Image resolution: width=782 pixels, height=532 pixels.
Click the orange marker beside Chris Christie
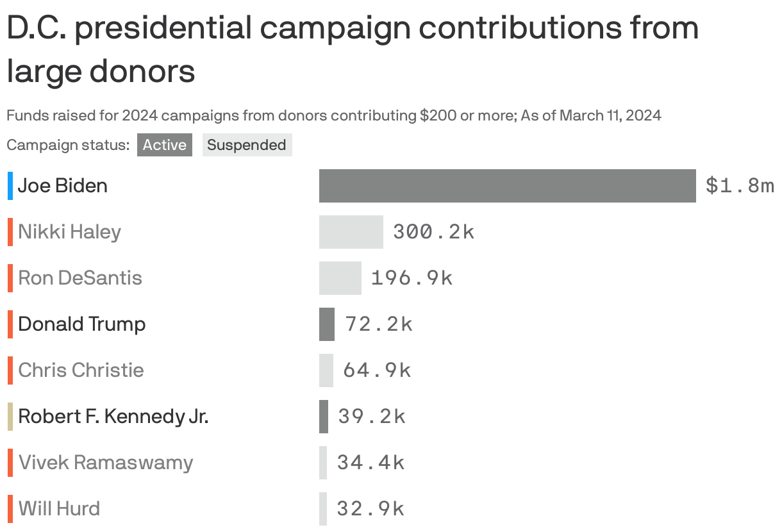pos(10,370)
